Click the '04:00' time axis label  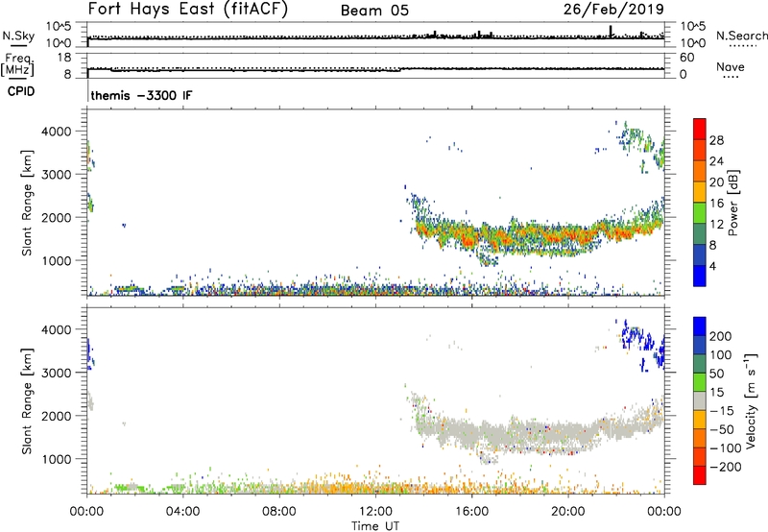(182, 512)
